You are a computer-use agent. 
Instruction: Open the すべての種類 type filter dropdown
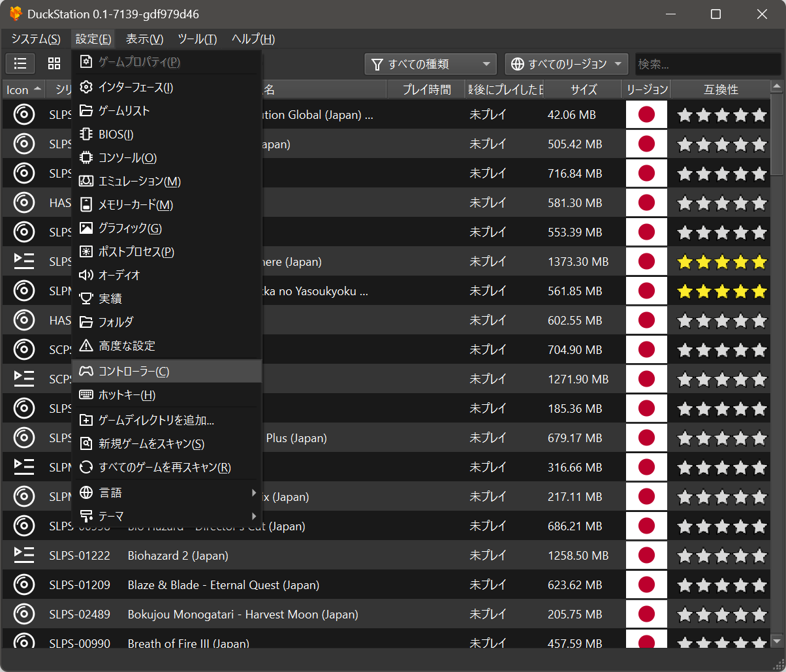point(430,64)
